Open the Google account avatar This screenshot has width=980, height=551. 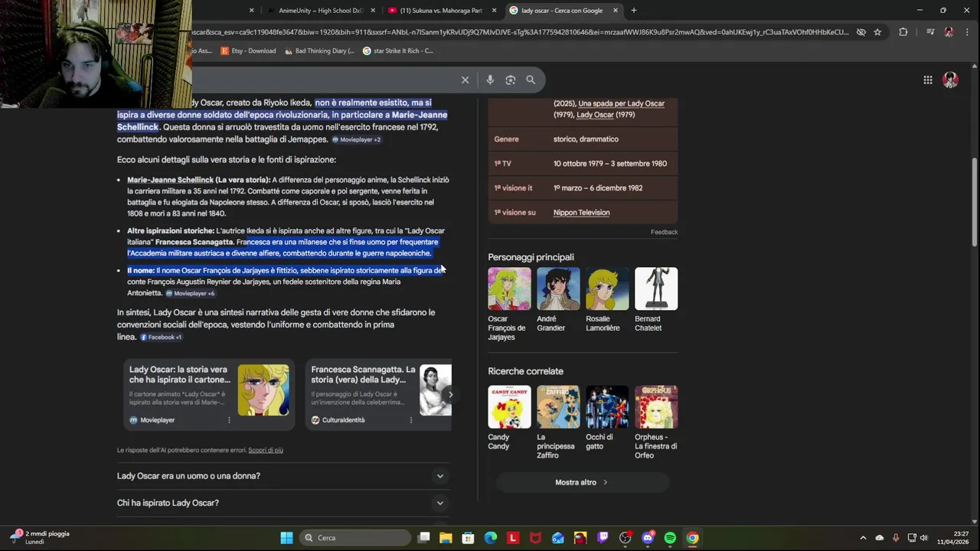(x=950, y=80)
